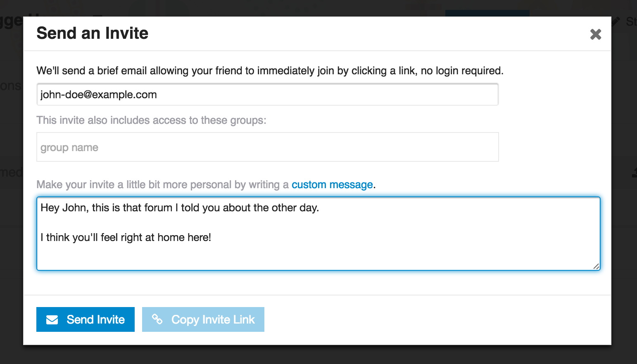Close the Send an Invite dialog
The image size is (637, 364).
(x=595, y=34)
